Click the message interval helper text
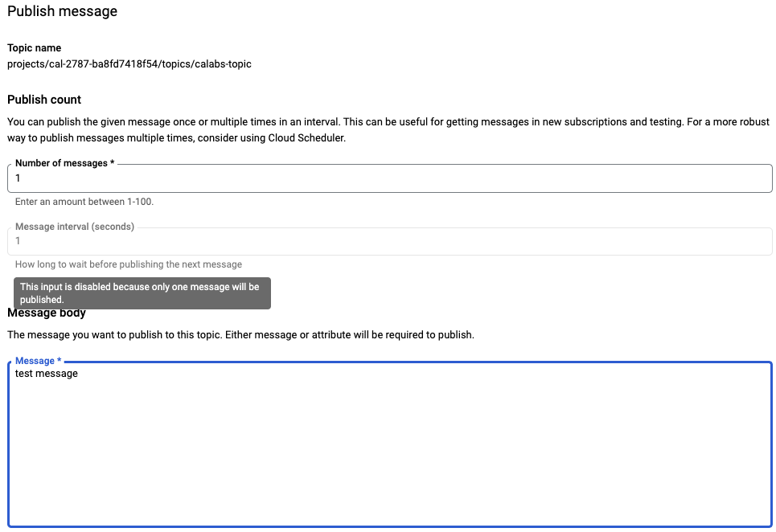This screenshot has height=532, width=776. click(x=119, y=264)
